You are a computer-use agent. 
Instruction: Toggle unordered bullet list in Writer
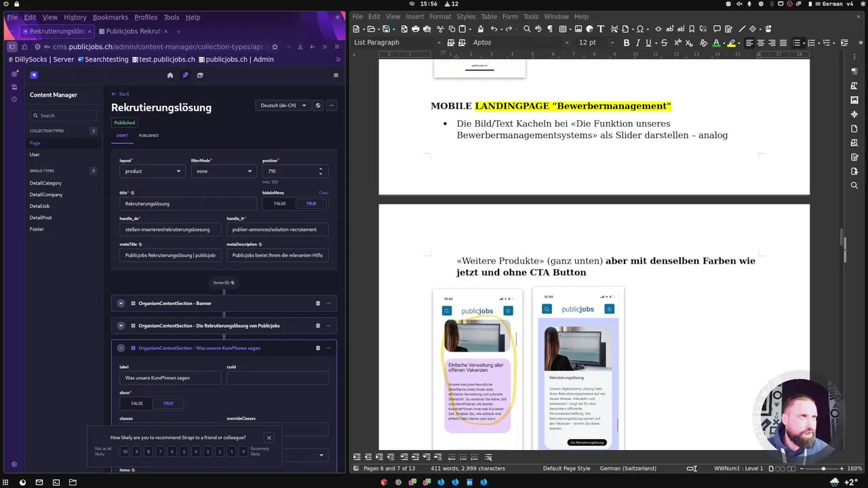[797, 43]
